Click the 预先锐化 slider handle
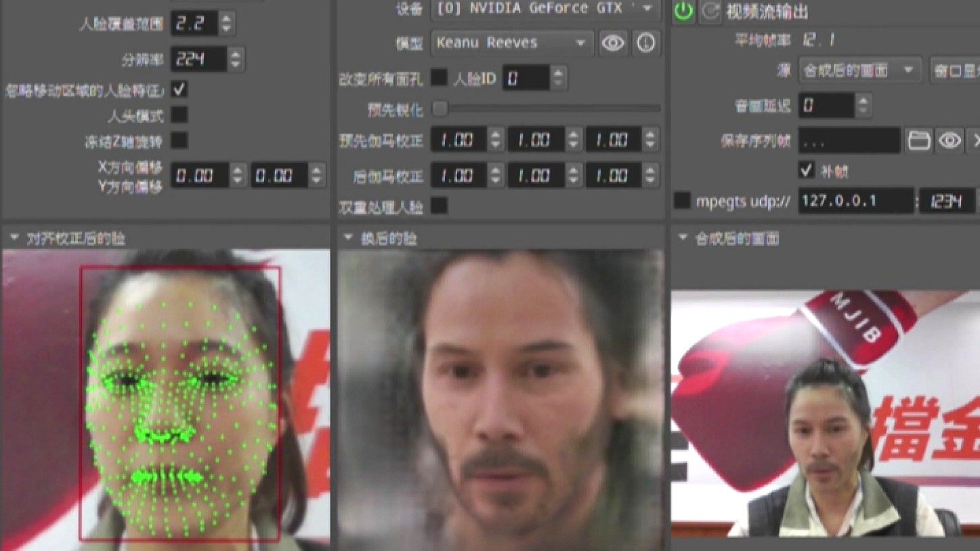The image size is (980, 551). point(440,108)
